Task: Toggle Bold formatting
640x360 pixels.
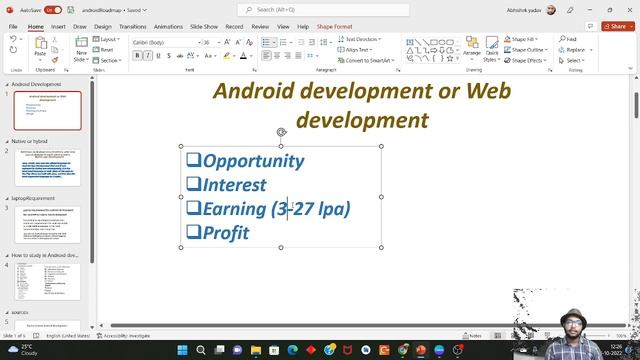Action: pyautogui.click(x=137, y=56)
